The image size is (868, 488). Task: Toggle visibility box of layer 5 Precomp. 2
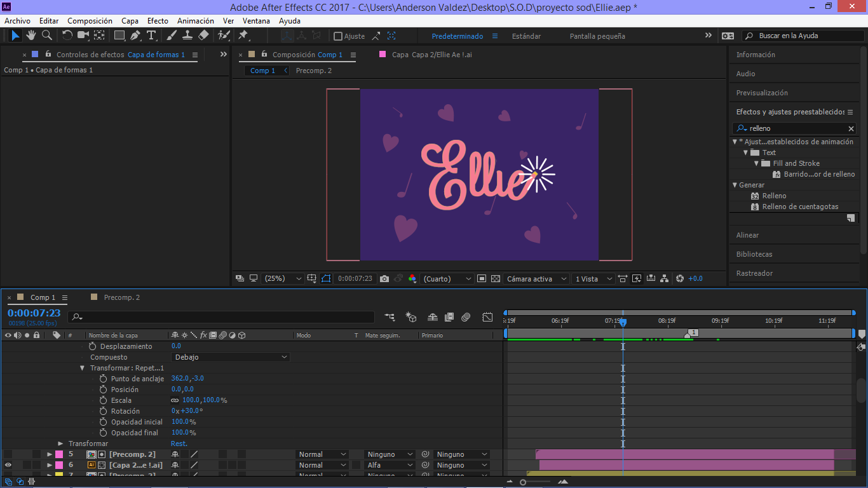point(8,454)
